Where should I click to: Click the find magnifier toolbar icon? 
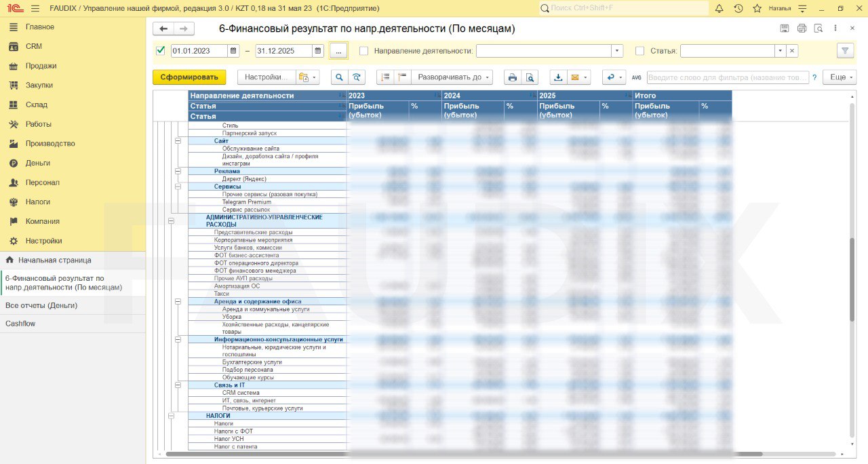[338, 77]
